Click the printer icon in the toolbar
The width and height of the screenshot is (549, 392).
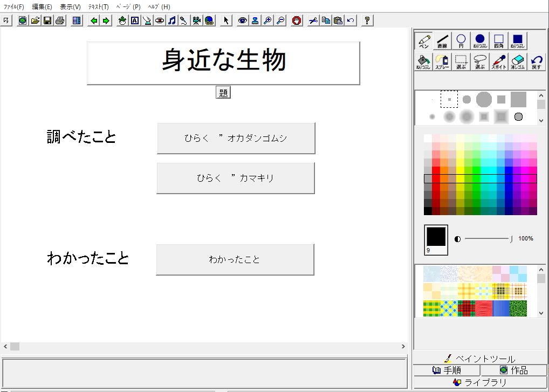point(60,20)
